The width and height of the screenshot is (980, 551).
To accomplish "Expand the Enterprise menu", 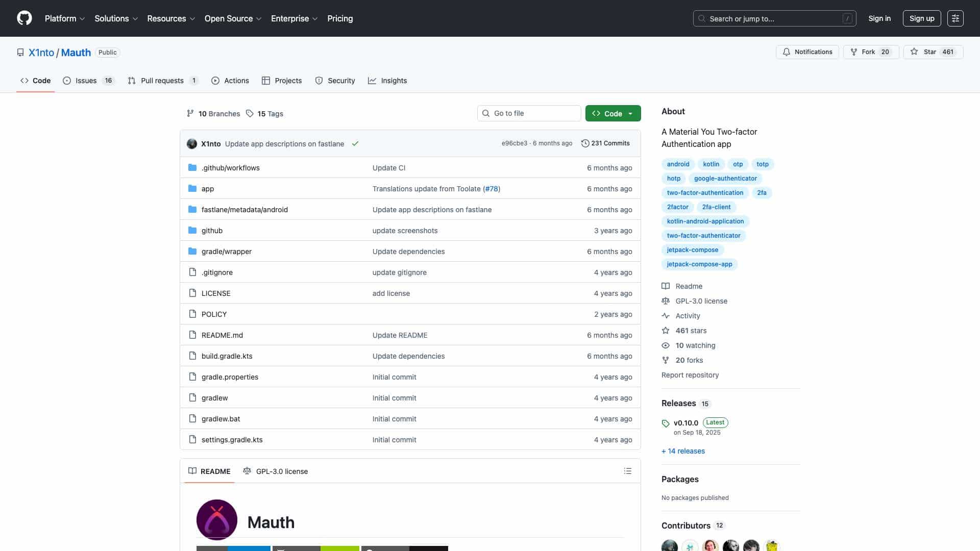I will click(x=294, y=18).
